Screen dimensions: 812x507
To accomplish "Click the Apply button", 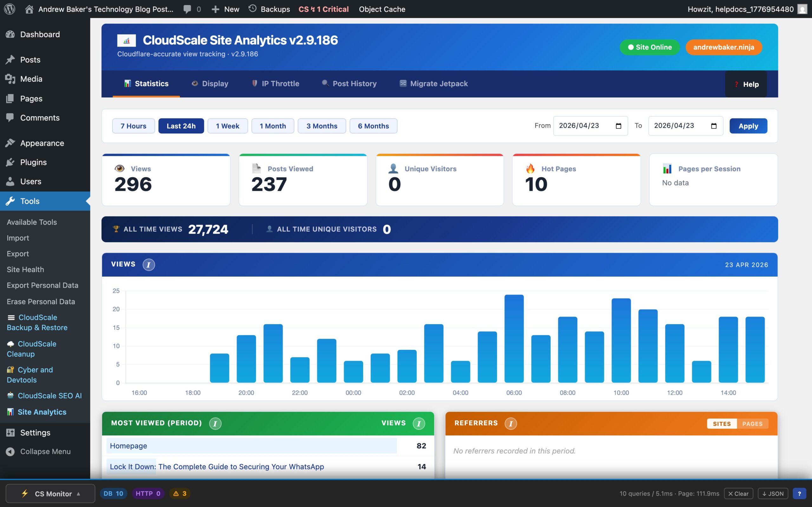I will [748, 126].
